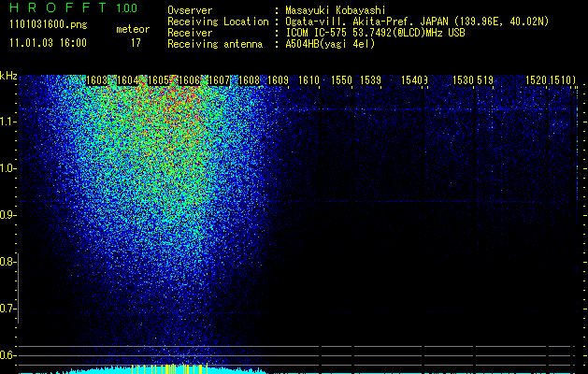
Task: Select the 1539 time marker
Action: pos(370,80)
